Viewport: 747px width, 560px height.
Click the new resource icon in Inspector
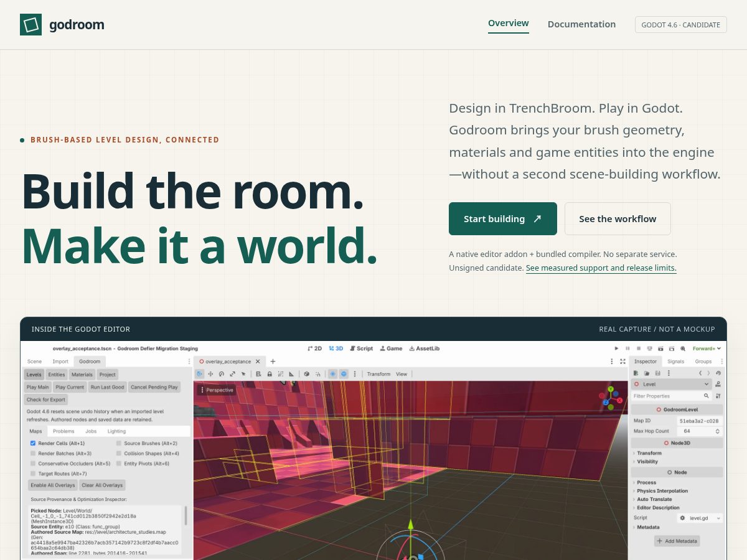636,373
